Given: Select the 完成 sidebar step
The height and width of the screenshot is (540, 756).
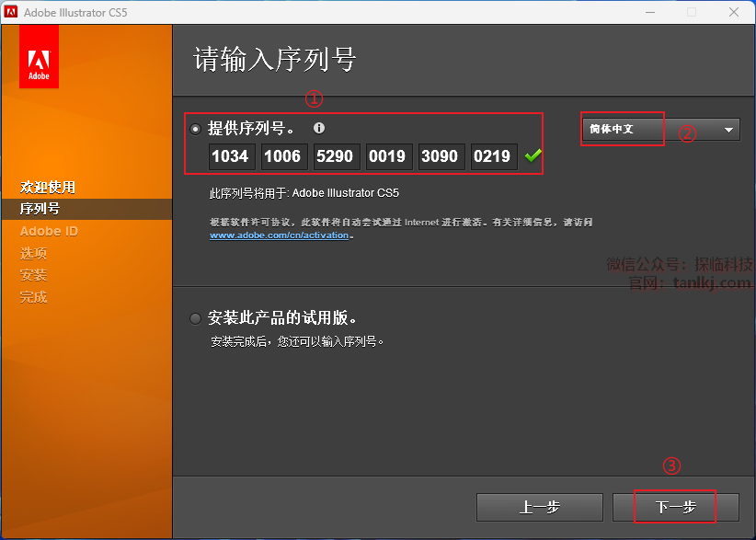Looking at the screenshot, I should click(33, 297).
